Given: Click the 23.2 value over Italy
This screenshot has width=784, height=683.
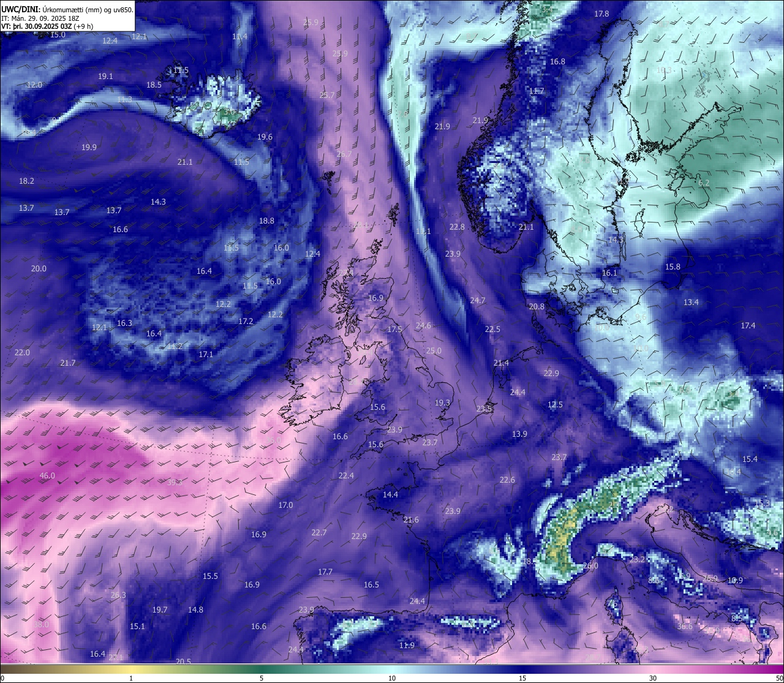Looking at the screenshot, I should 637,560.
